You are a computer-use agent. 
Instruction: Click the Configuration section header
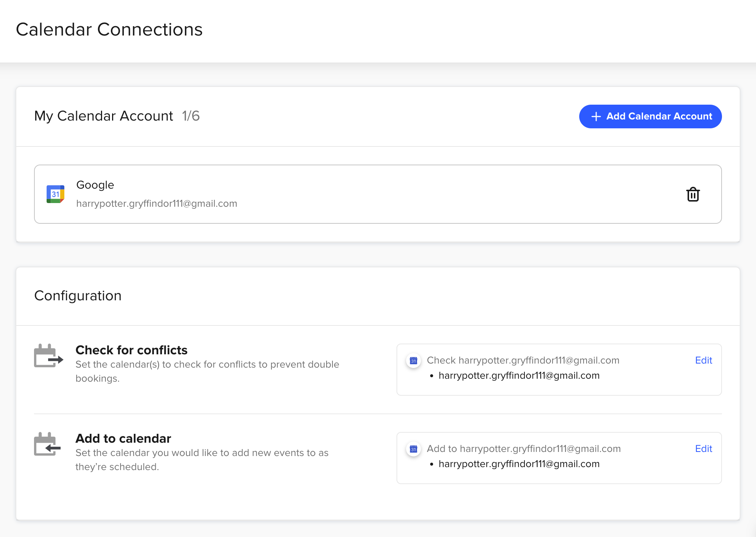[78, 295]
